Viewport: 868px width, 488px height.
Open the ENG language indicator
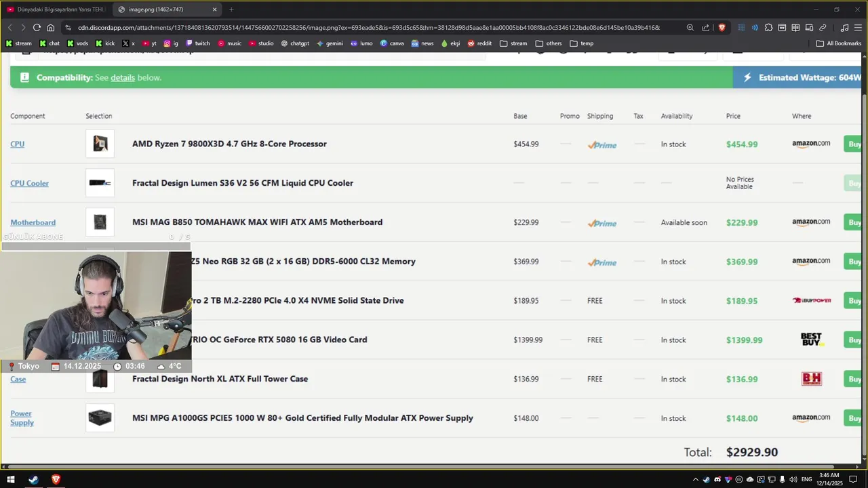pos(807,480)
